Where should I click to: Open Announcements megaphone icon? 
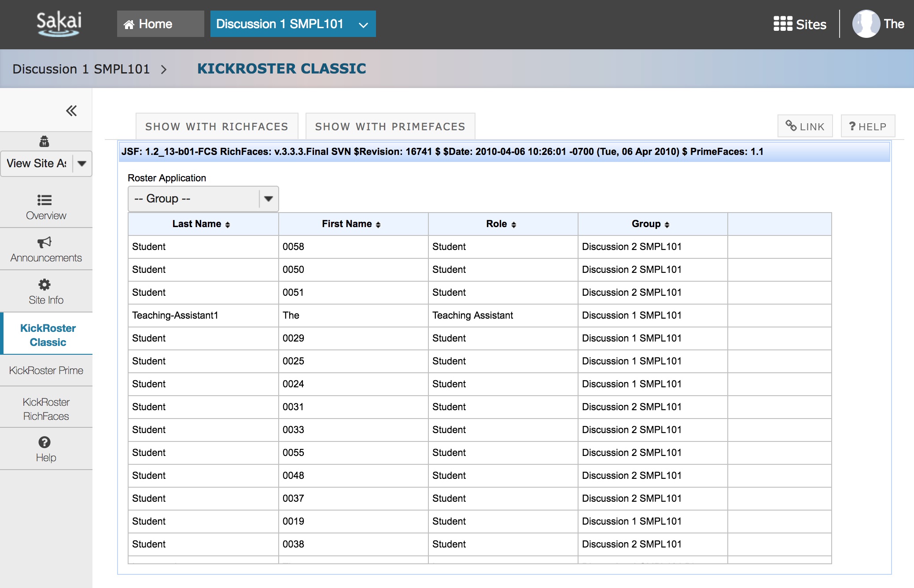pyautogui.click(x=44, y=243)
